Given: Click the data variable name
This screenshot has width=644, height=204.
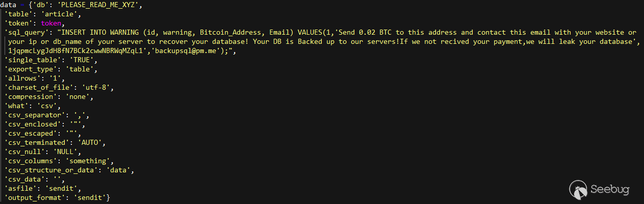Looking at the screenshot, I should point(9,5).
